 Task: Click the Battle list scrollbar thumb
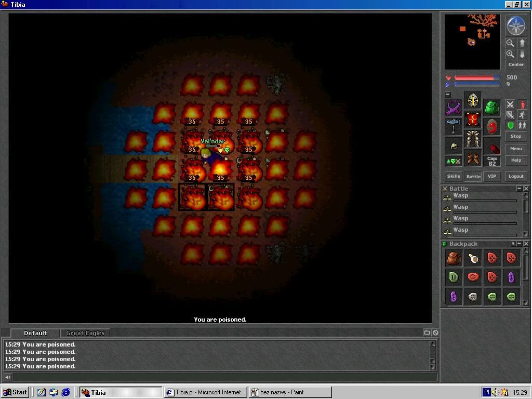coord(526,207)
